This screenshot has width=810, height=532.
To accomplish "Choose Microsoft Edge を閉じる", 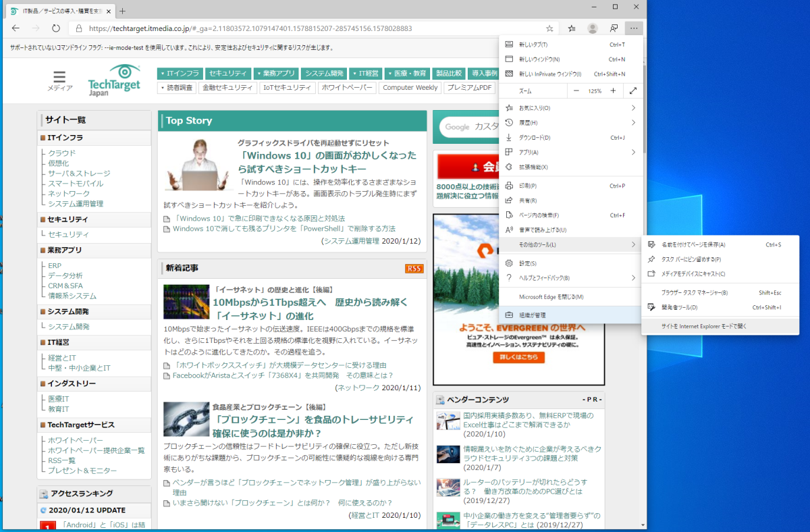I will 571,296.
